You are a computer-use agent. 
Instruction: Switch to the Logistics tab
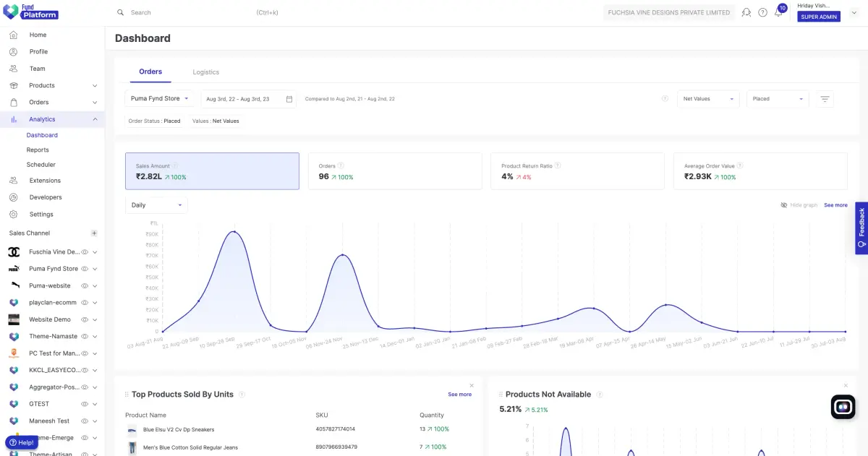click(205, 72)
